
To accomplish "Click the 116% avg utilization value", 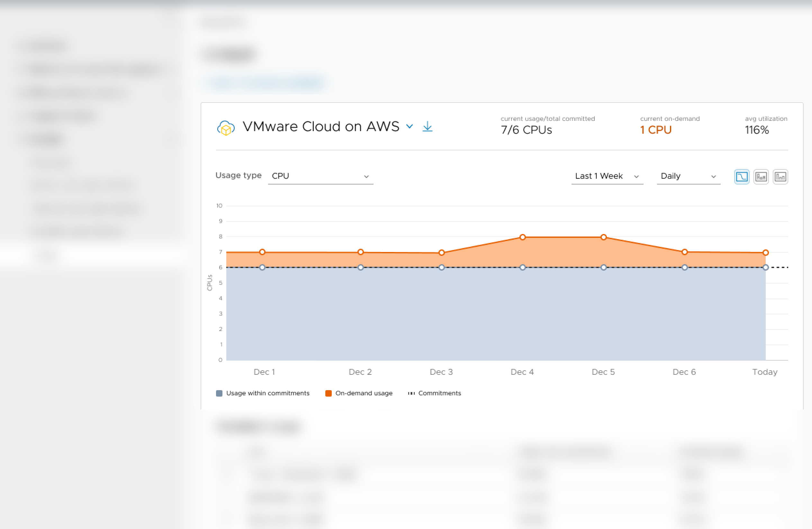I will click(757, 130).
